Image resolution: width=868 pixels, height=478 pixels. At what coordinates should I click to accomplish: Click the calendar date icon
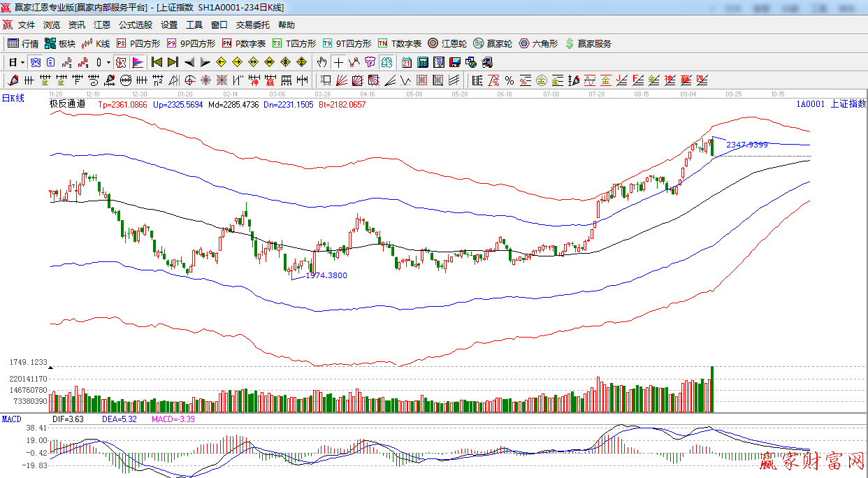pyautogui.click(x=406, y=62)
